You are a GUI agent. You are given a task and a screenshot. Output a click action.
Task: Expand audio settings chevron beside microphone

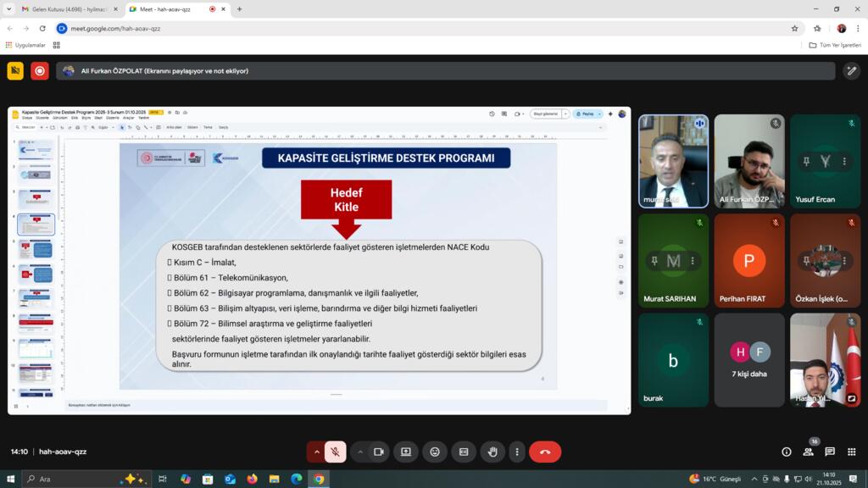317,452
